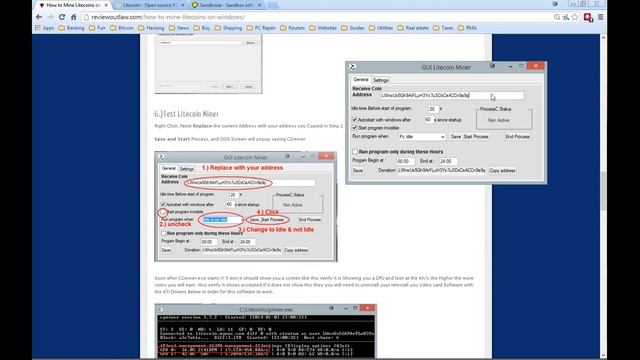Open the RMA bookmarks folder
The image size is (640, 360).
pyautogui.click(x=467, y=28)
